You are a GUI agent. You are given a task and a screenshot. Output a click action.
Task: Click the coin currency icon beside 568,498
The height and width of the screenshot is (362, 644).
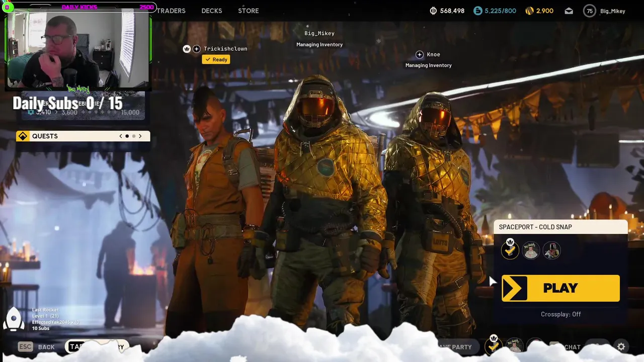[434, 11]
